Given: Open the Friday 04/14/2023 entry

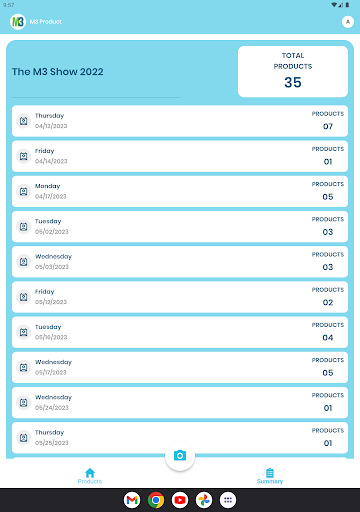Looking at the screenshot, I should point(180,156).
